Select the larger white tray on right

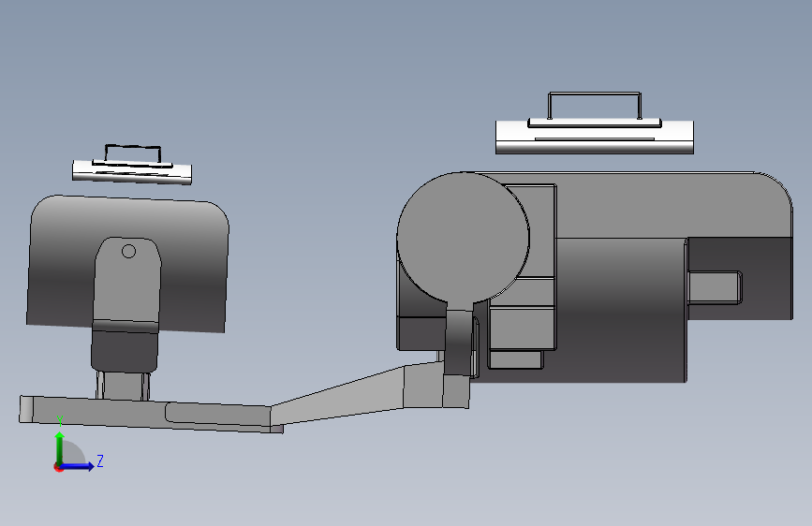pyautogui.click(x=595, y=138)
